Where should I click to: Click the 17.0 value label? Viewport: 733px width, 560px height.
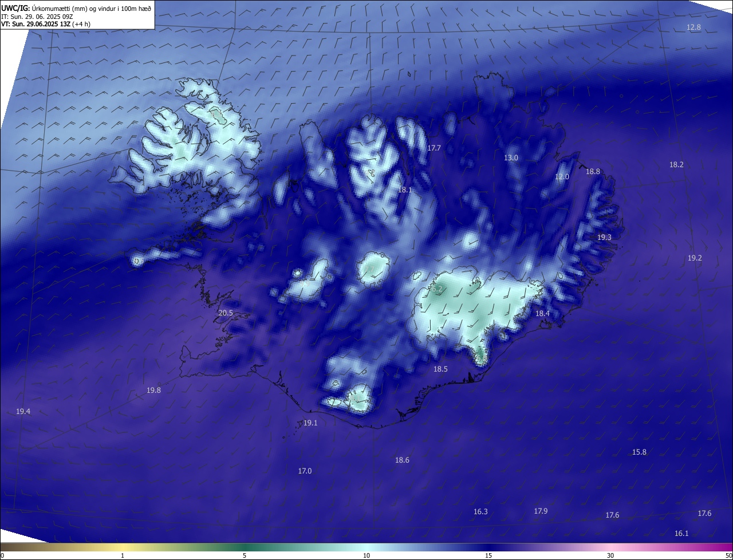(x=305, y=471)
